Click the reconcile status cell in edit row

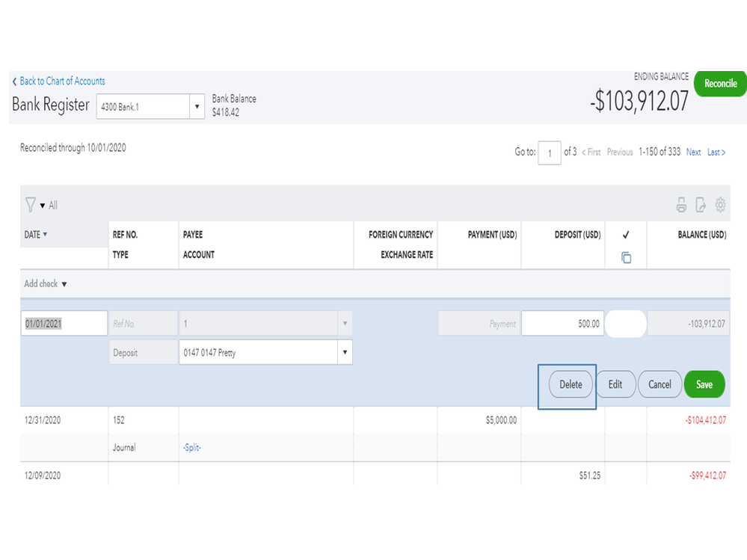[626, 324]
